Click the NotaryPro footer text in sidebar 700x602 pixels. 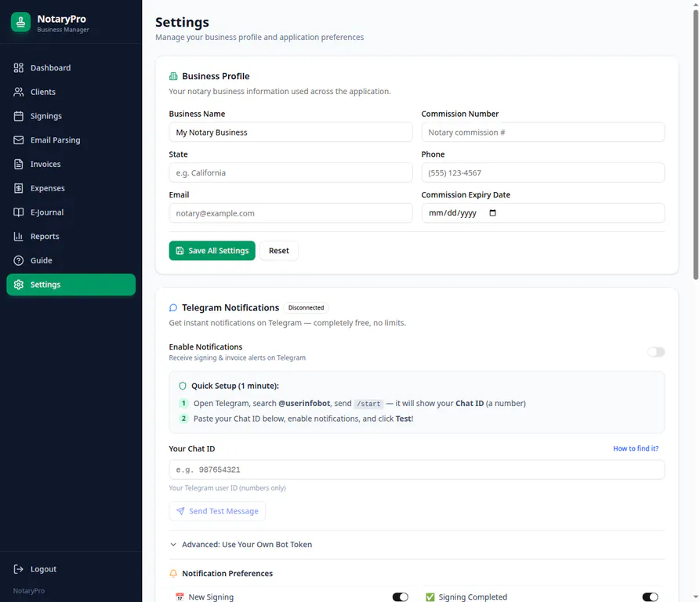[x=28, y=591]
